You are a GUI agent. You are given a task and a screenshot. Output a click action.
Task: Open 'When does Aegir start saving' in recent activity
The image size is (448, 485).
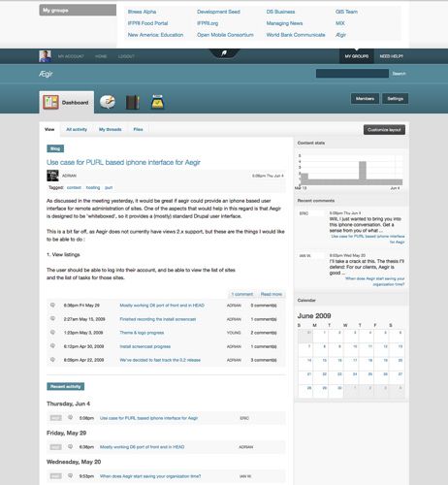tap(150, 476)
